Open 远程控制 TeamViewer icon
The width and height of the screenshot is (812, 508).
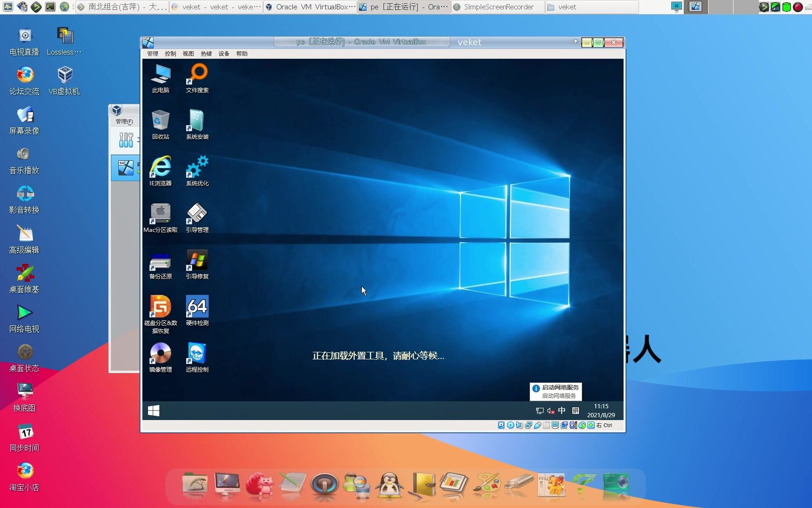click(197, 357)
